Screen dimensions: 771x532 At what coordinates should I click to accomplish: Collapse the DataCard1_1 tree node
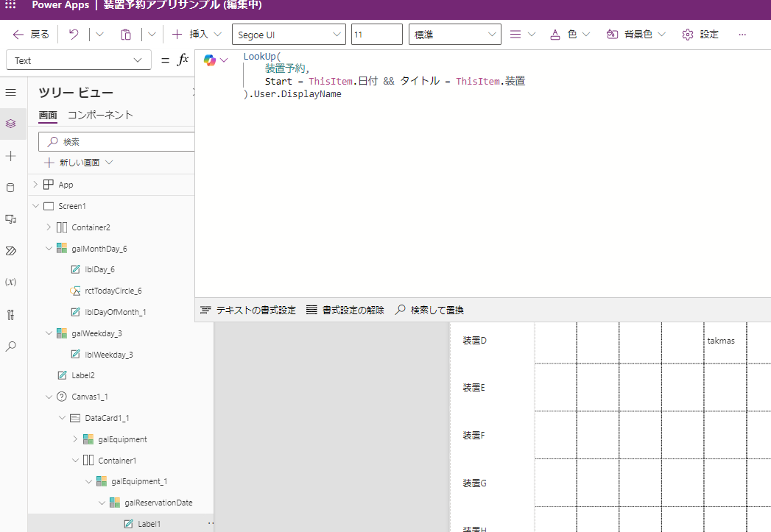[x=62, y=417]
